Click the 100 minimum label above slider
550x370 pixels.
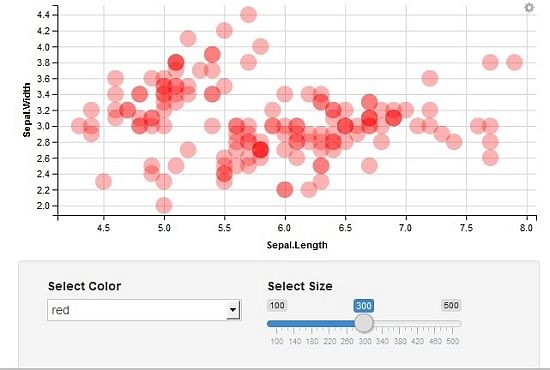[x=277, y=305]
